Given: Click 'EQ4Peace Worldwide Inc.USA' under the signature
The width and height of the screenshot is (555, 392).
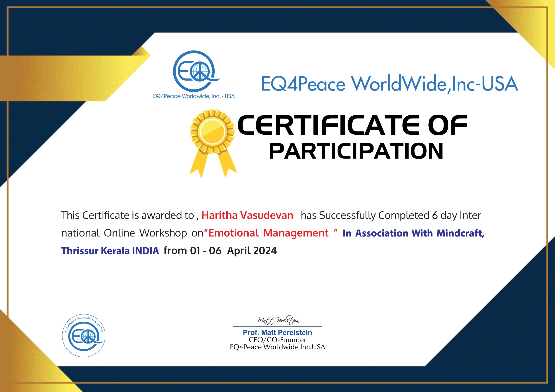Looking at the screenshot, I should [277, 347].
